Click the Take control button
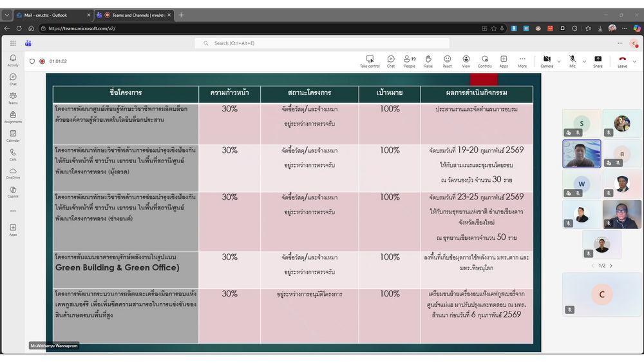The image size is (644, 363). (x=370, y=61)
